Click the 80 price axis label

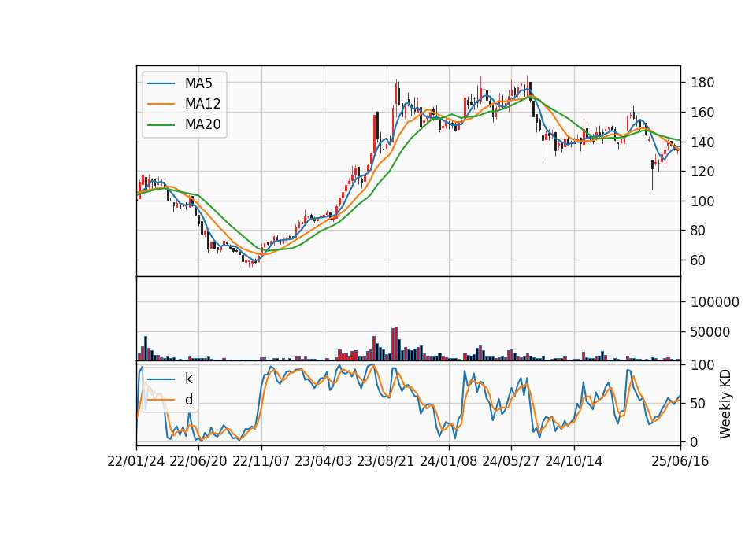click(x=699, y=231)
